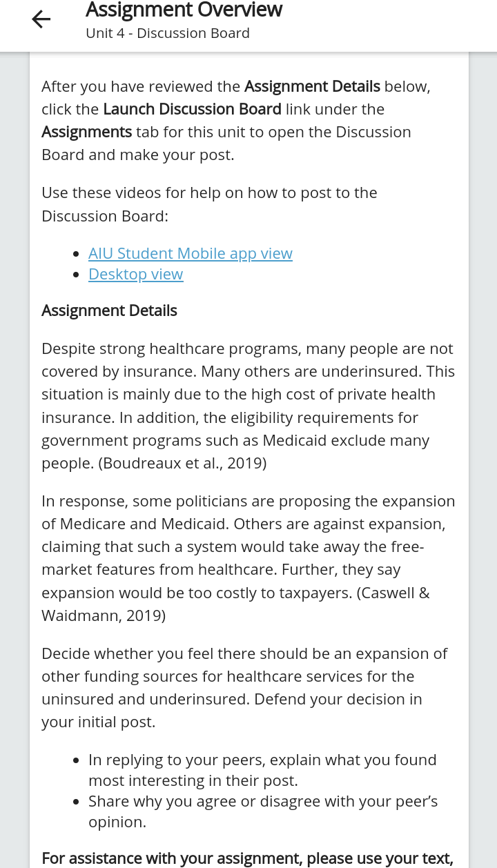The image size is (497, 868).
Task: Open the AIU Student Mobile app view link
Action: (191, 253)
